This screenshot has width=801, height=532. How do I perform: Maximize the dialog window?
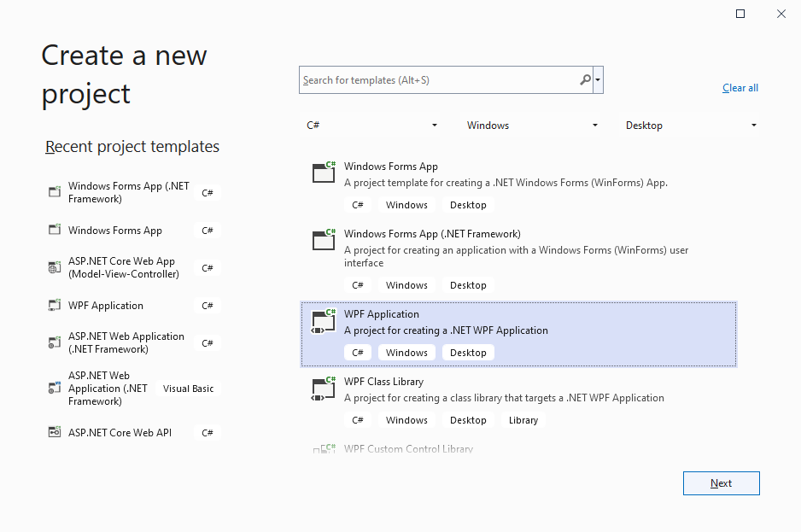pyautogui.click(x=740, y=14)
